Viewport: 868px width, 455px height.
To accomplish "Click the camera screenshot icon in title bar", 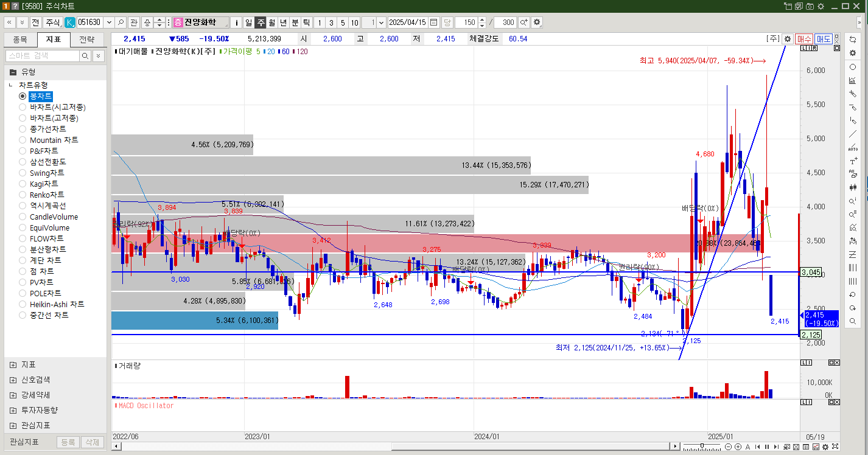I will pos(810,5).
